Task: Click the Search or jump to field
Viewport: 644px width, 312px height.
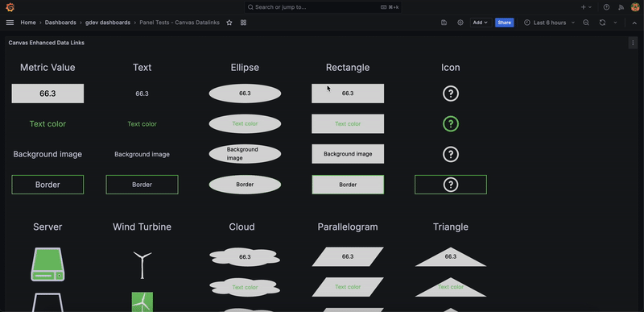Action: 323,7
